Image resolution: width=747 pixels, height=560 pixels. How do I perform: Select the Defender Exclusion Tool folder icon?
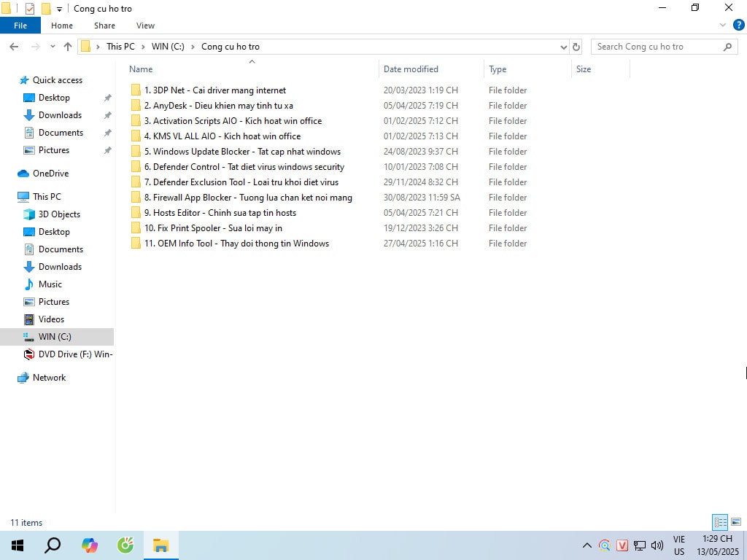pyautogui.click(x=136, y=182)
